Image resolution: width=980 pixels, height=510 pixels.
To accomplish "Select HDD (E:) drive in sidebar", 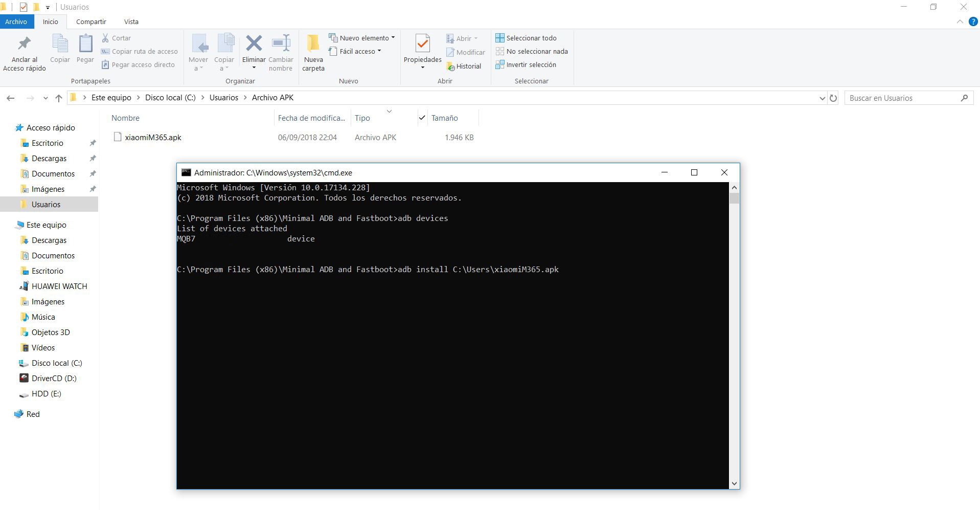I will (46, 393).
